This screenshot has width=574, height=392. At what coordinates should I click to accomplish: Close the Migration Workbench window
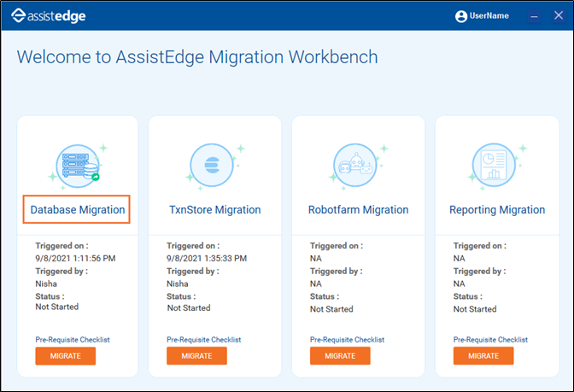tap(559, 15)
